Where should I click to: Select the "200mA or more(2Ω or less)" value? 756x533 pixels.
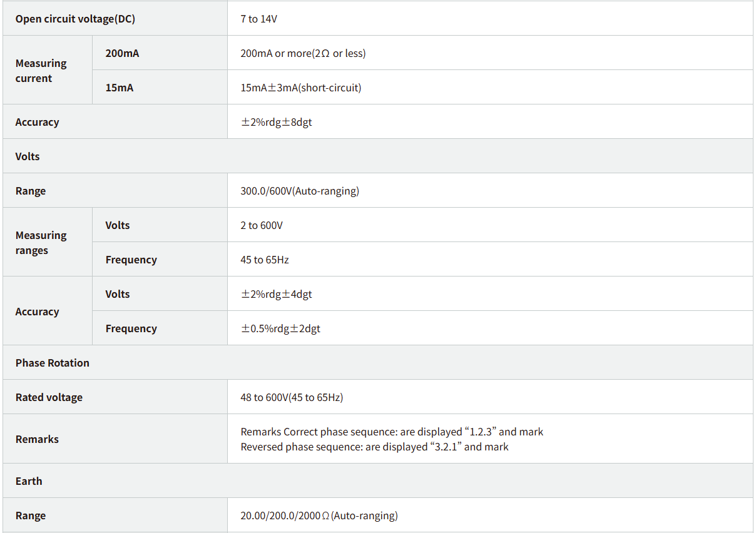[303, 53]
